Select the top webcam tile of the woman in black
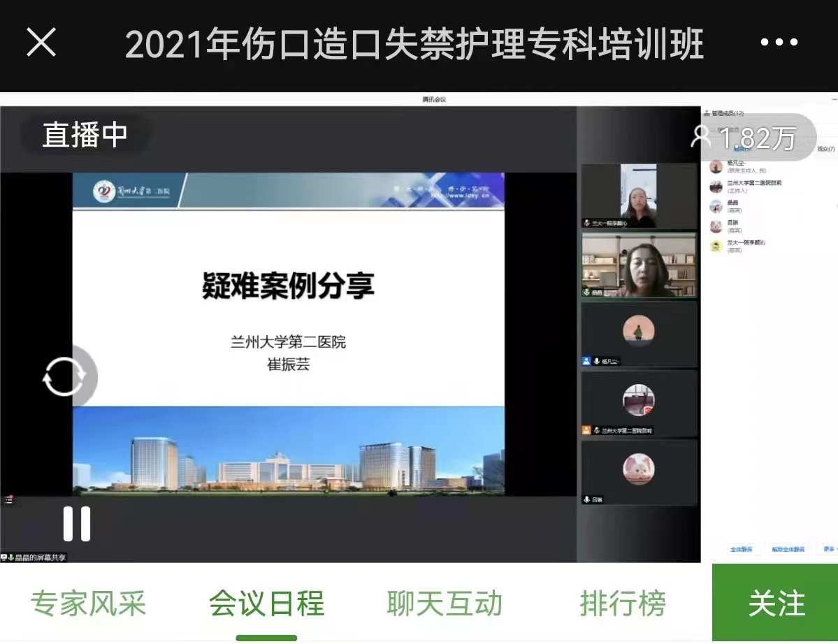Screen dimensions: 838x644 (640, 196)
